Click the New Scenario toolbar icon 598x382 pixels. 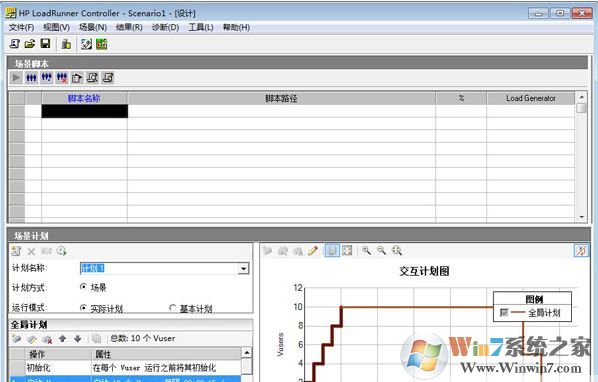click(14, 44)
